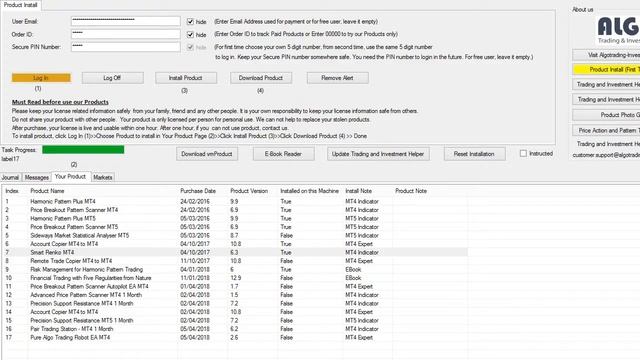Viewport: 640px width, 360px height.
Task: Select Remote Trade Copier MT4 to MT4 row
Action: pos(236,261)
